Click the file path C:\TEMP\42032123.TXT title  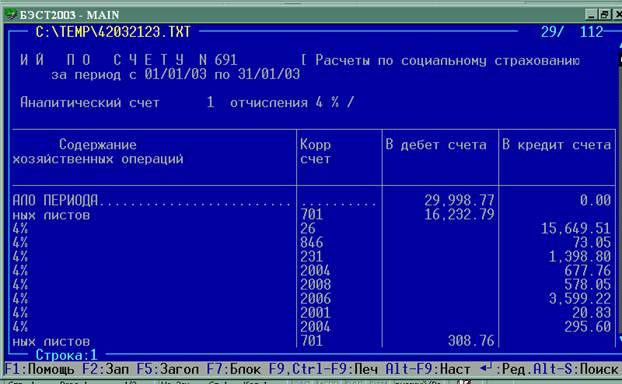113,32
